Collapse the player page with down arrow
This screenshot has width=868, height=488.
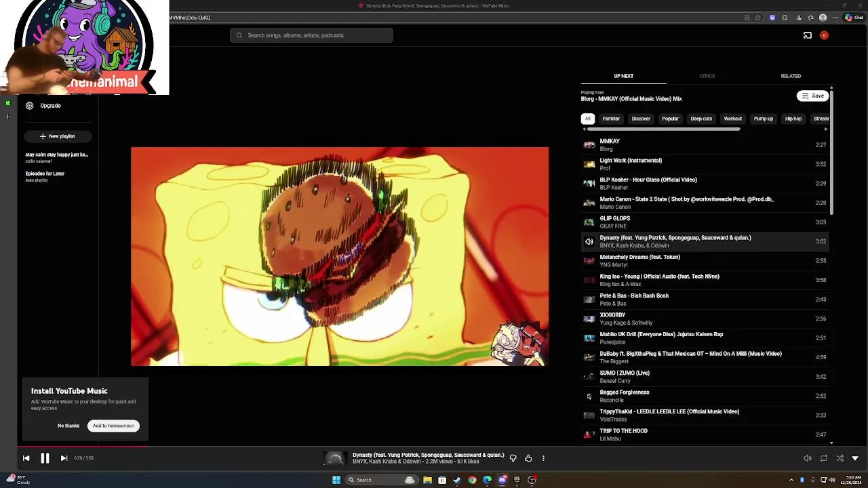click(855, 458)
